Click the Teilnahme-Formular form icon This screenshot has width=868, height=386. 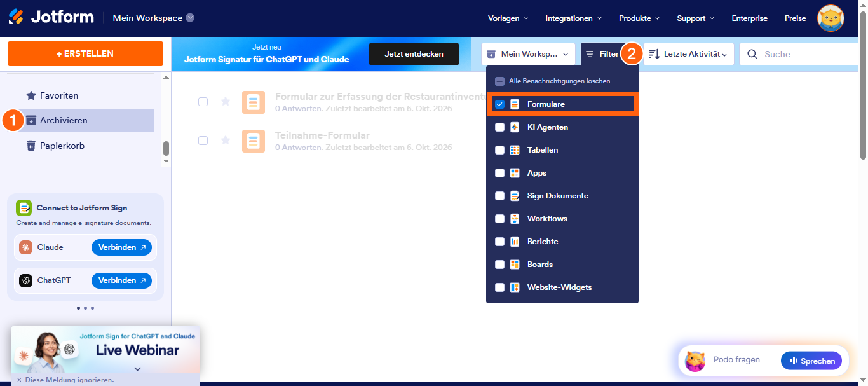[x=254, y=141]
